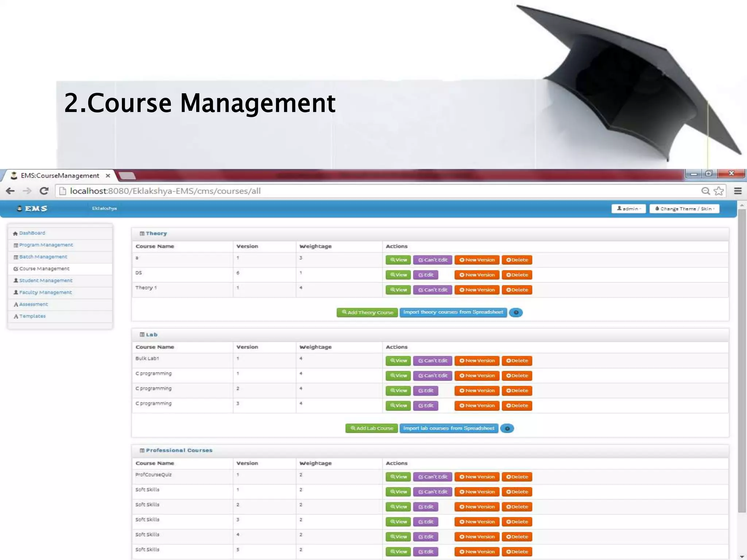This screenshot has width=747, height=560.
Task: Open Chrome hamburger menu
Action: coord(738,191)
